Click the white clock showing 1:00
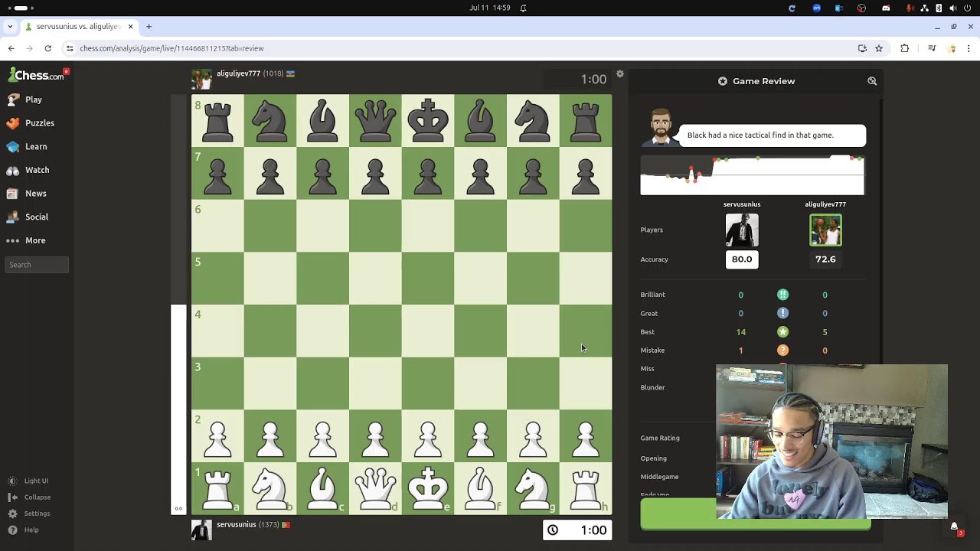This screenshot has width=980, height=551. (578, 530)
